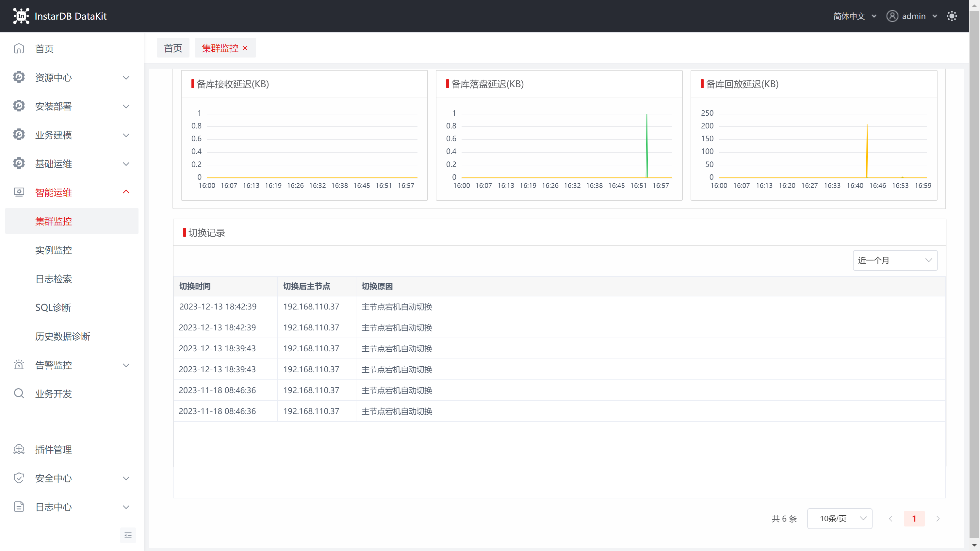The height and width of the screenshot is (551, 980).
Task: Select 集群监控 in the sidebar
Action: point(72,221)
